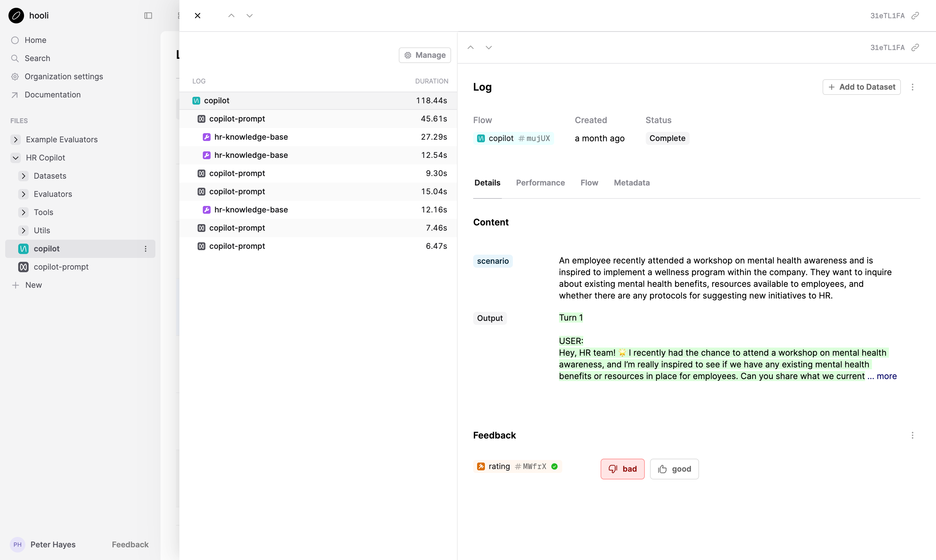The image size is (936, 560).
Task: Click Add to Dataset button
Action: (x=861, y=87)
